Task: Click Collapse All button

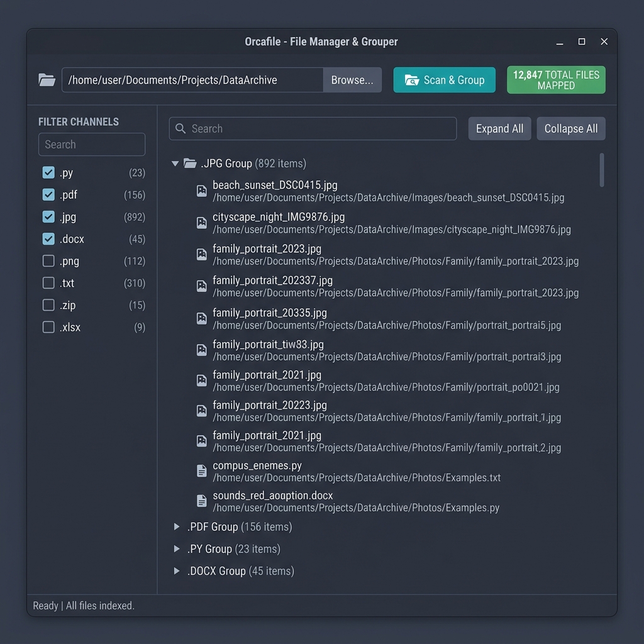Action: tap(571, 128)
